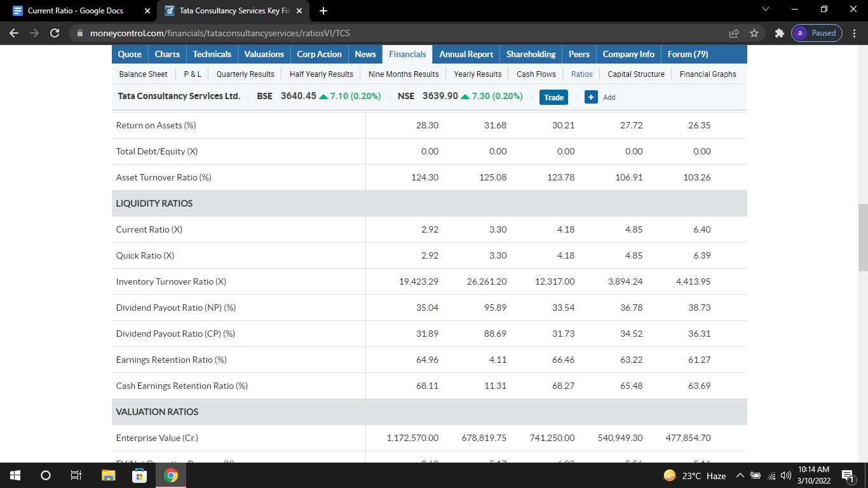This screenshot has height=488, width=868.
Task: Show hidden system tray icons
Action: [740, 475]
